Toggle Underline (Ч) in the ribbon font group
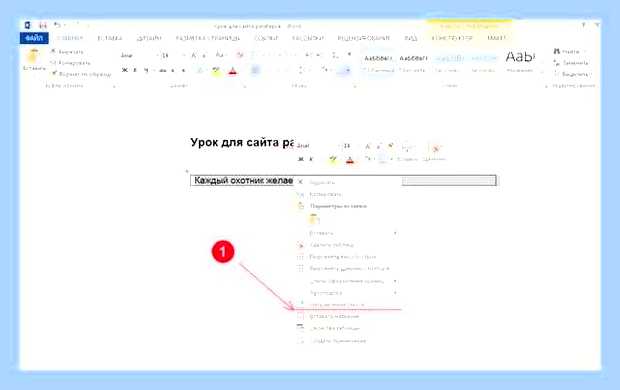This screenshot has width=620, height=390. tap(146, 70)
